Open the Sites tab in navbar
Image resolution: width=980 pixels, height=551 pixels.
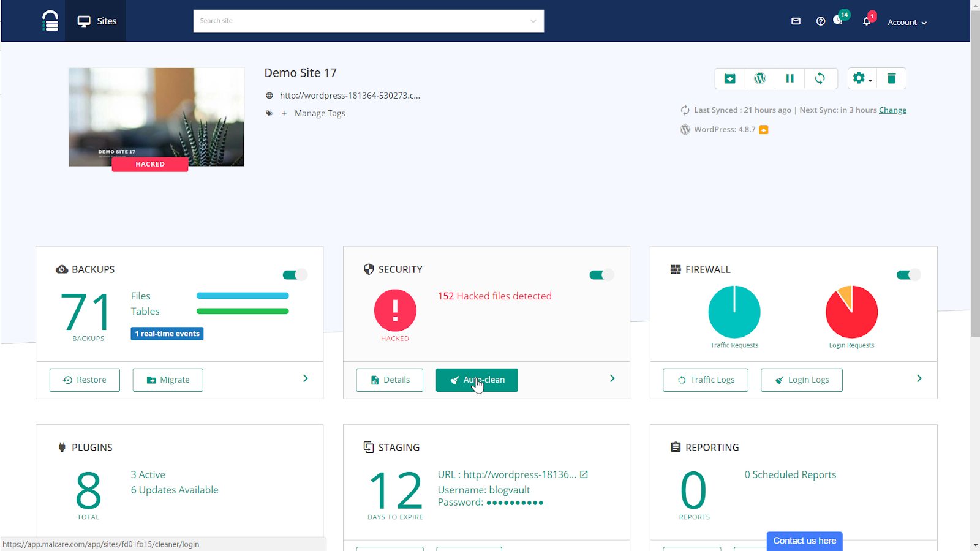[x=97, y=21]
